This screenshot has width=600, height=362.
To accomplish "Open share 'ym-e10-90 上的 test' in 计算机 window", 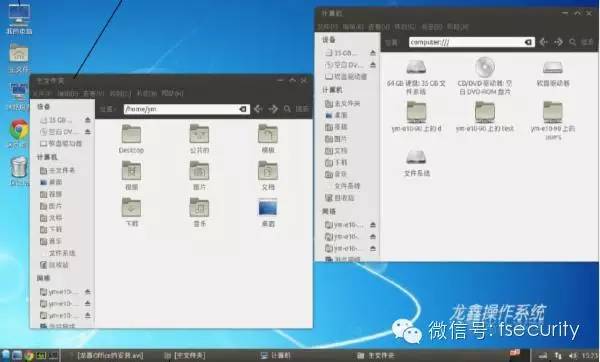I will coord(485,117).
